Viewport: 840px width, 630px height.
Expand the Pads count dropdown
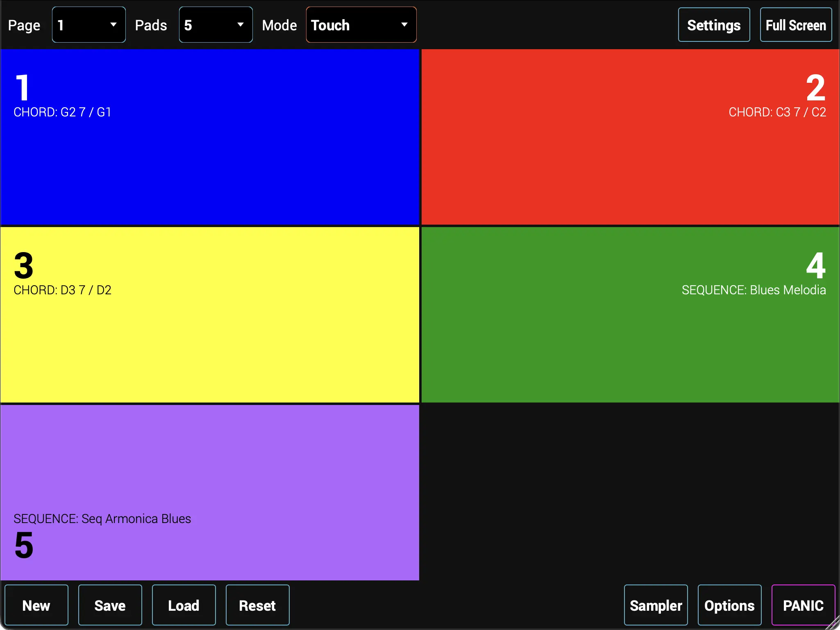(x=216, y=25)
